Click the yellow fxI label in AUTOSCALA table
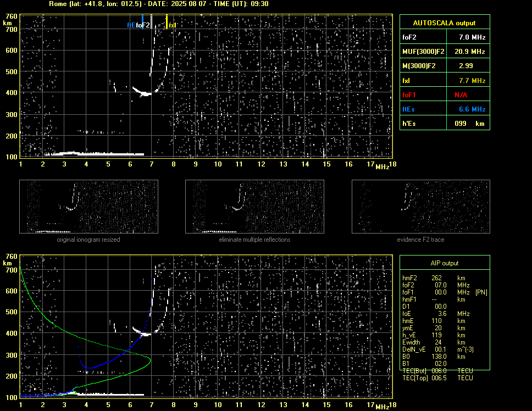The height and width of the screenshot is (411, 532). pos(406,81)
